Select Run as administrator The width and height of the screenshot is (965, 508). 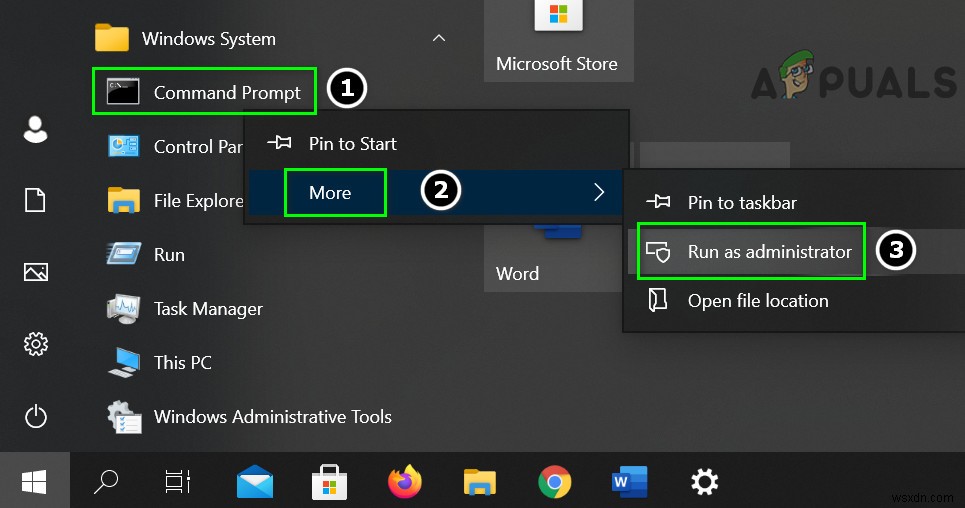(768, 252)
